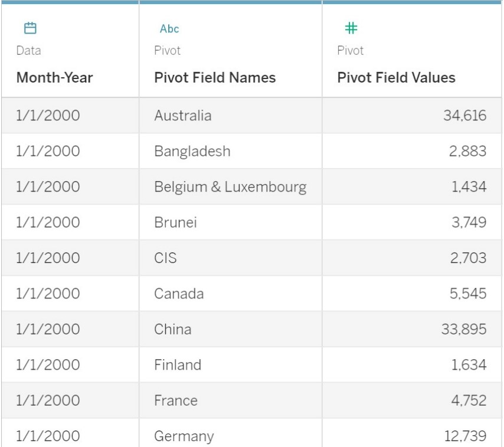This screenshot has height=447, width=504.
Task: Select the Pivot Field Names column header
Action: tap(215, 77)
